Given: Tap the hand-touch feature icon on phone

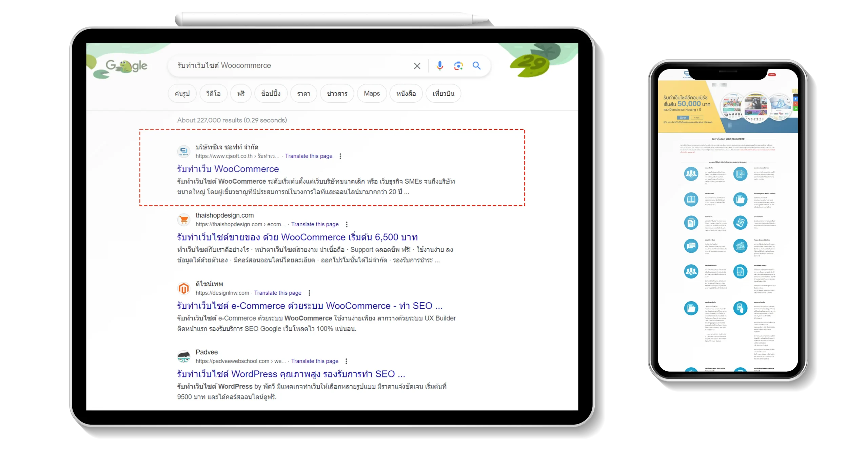Looking at the screenshot, I should coord(740,308).
